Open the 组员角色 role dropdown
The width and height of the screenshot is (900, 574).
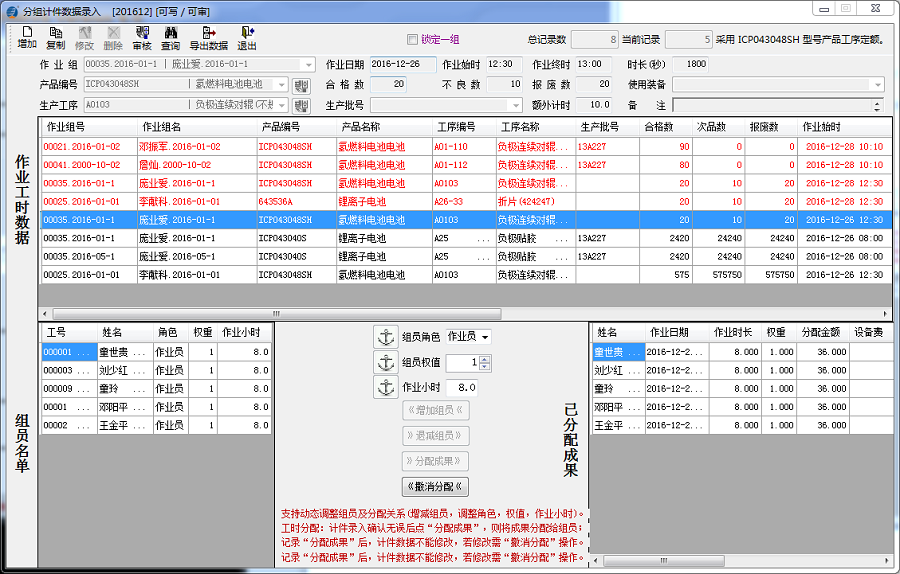pos(485,337)
